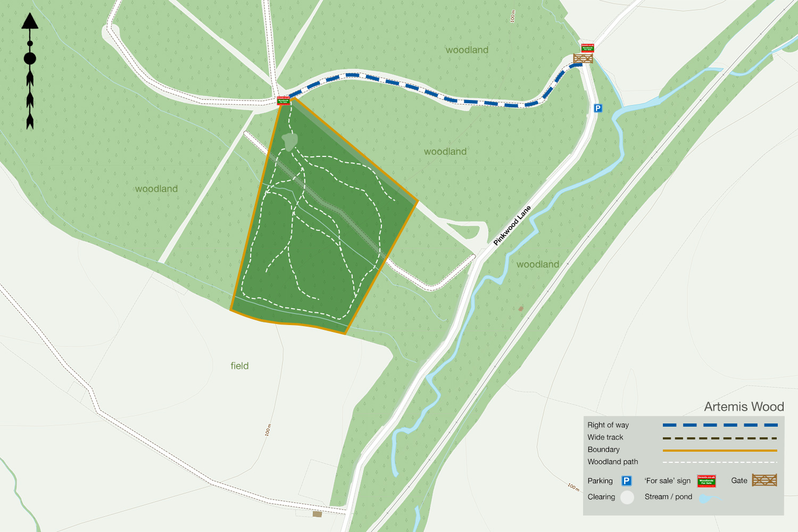
Task: Click the Wide track legend line
Action: click(720, 438)
